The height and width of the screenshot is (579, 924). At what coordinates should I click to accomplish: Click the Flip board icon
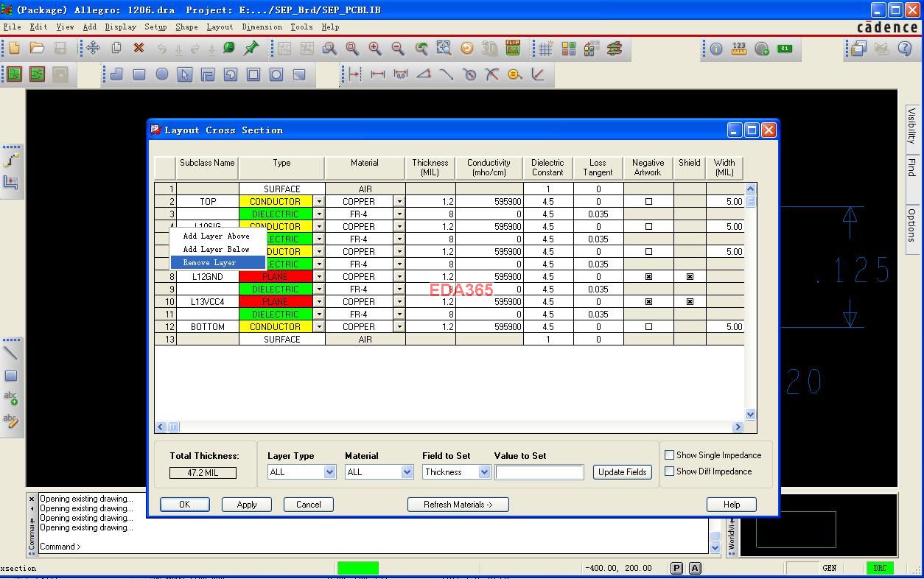pos(513,48)
